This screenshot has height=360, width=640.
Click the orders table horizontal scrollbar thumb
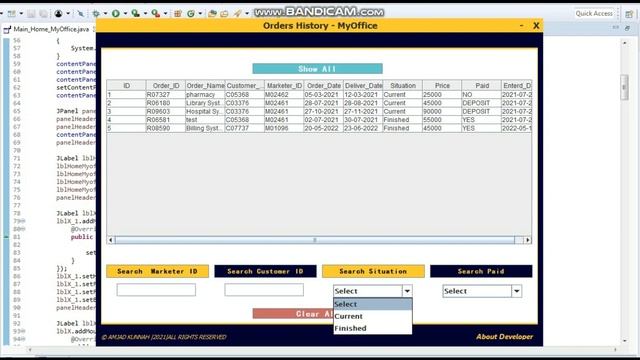[x=315, y=240]
